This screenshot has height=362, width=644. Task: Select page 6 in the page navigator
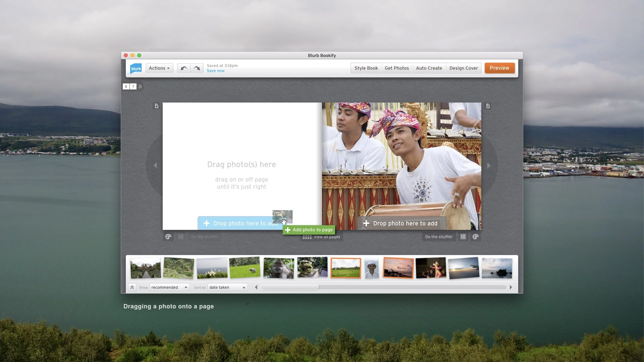click(126, 86)
